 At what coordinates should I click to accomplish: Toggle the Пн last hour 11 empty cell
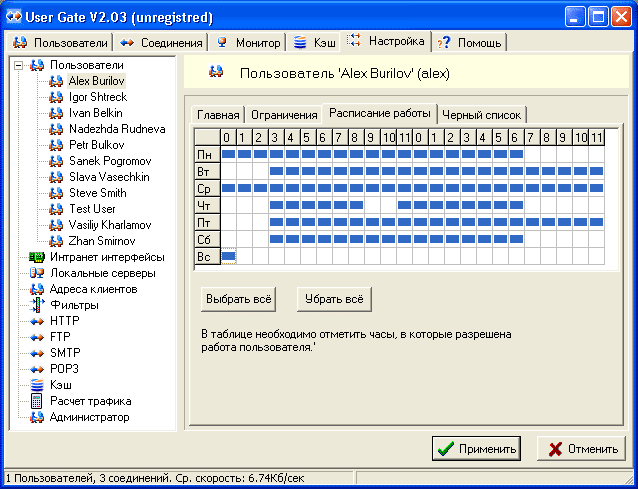(596, 154)
